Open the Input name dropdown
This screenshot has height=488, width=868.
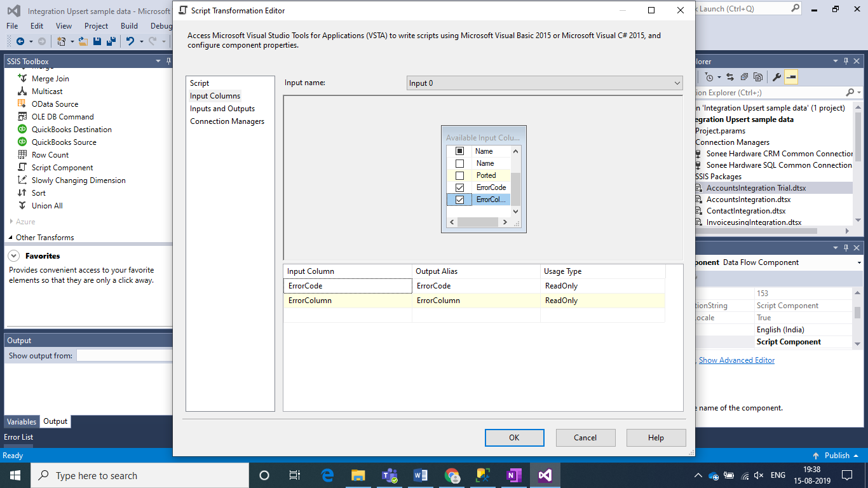(545, 83)
